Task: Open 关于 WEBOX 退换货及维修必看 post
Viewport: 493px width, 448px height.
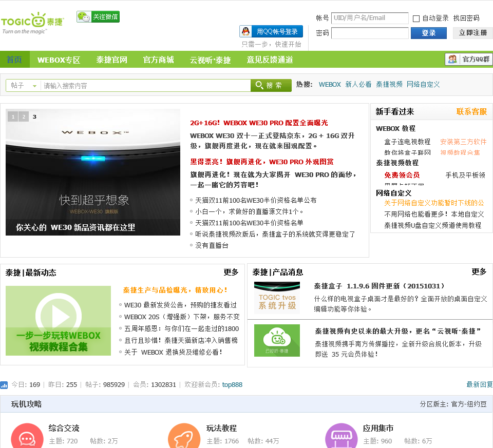Action: [173, 352]
